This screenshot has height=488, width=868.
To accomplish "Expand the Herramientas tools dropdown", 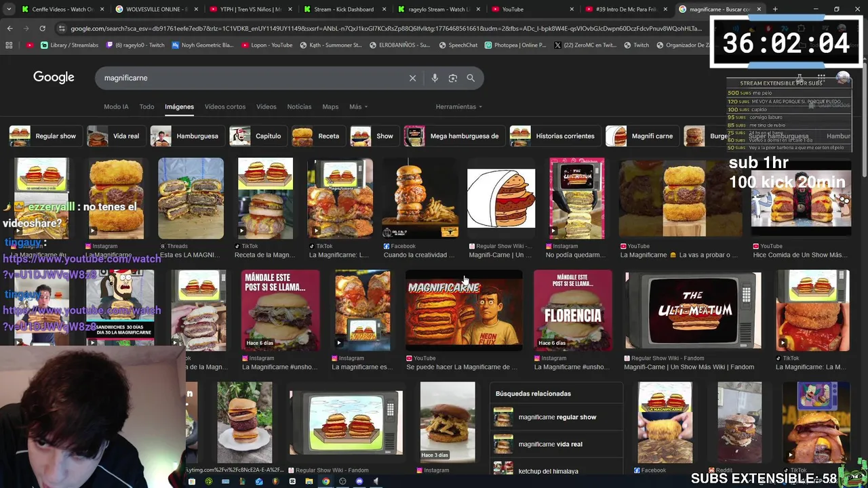I will point(459,106).
